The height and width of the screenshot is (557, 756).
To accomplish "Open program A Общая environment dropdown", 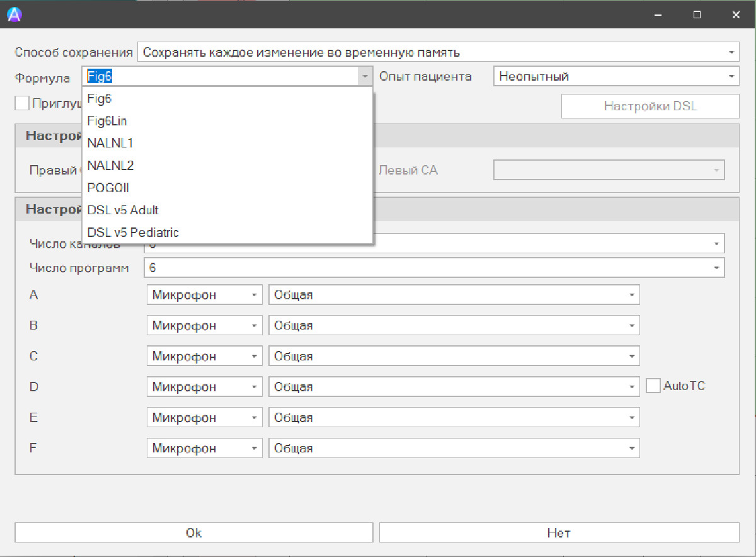I will [454, 294].
